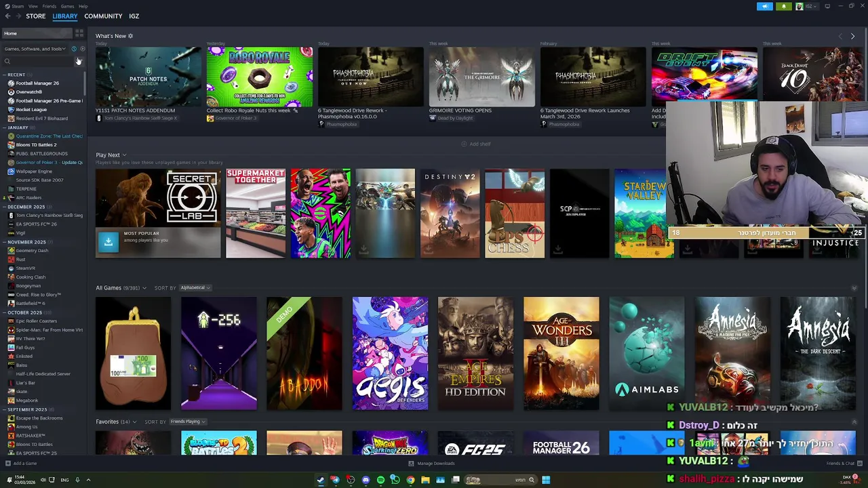The image size is (868, 488).
Task: Click Windows Start button in taskbar
Action: 546,480
